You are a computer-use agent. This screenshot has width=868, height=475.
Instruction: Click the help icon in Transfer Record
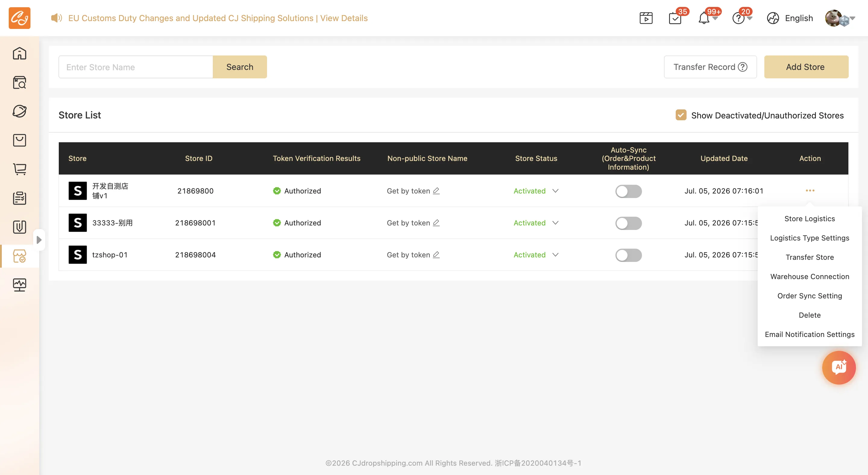tap(743, 67)
